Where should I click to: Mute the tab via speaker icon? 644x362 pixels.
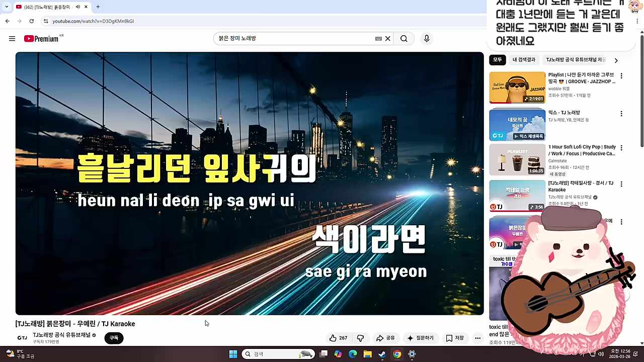tap(77, 7)
